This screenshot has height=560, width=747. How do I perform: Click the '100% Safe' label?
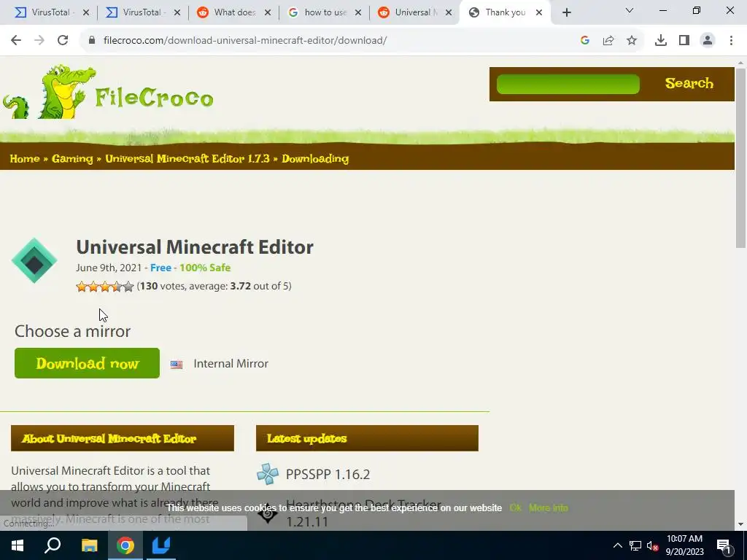(x=205, y=268)
